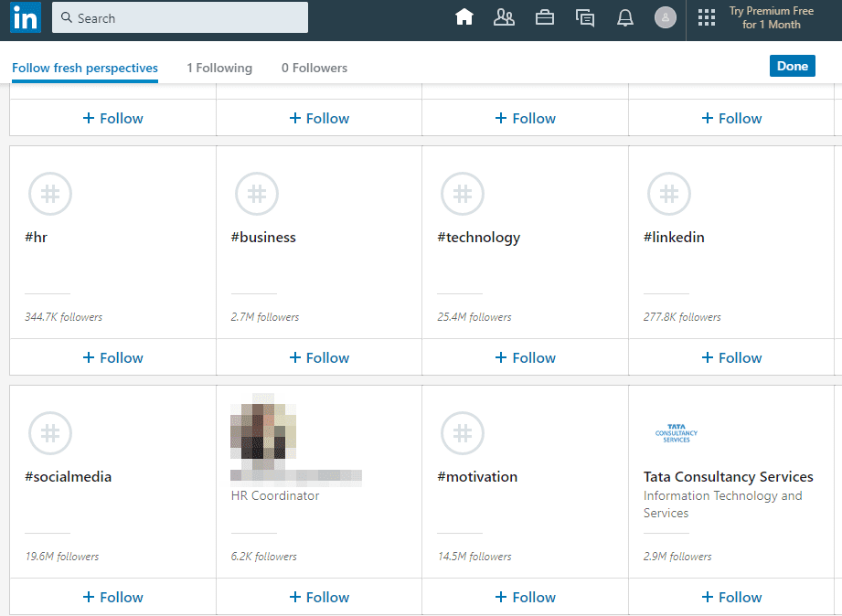Open Try Premium Free for 1 Month

pyautogui.click(x=771, y=17)
